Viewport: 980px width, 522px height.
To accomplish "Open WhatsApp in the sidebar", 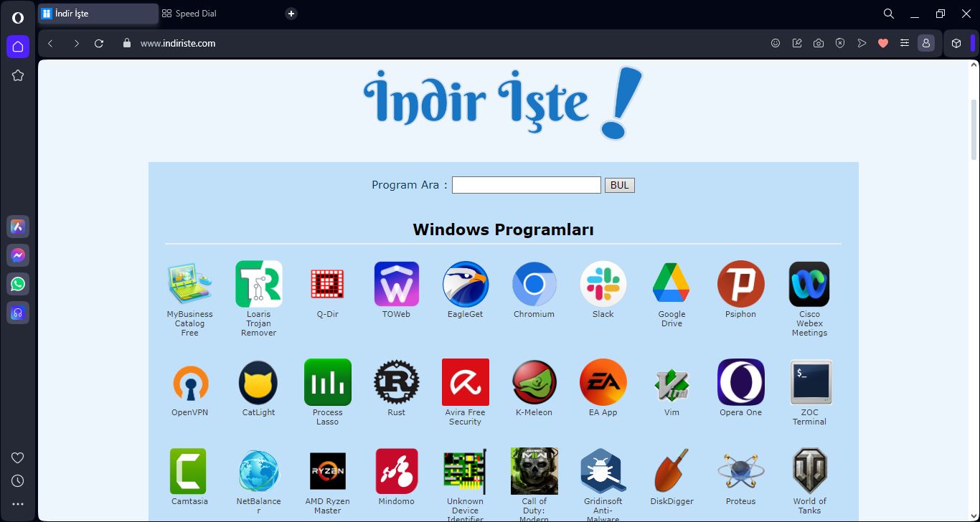I will pos(18,284).
